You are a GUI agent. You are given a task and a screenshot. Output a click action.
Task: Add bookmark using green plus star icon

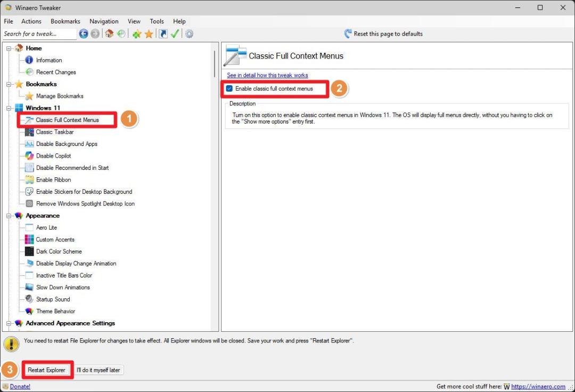point(137,34)
